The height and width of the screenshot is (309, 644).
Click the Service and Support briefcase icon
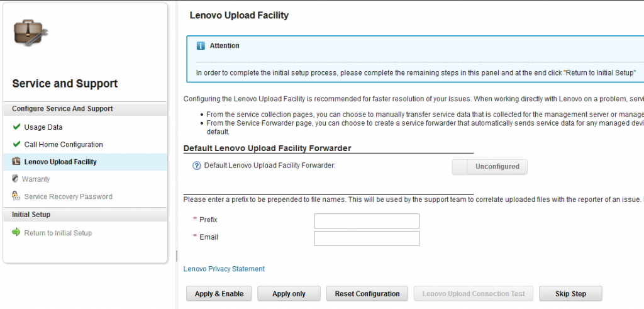(31, 33)
